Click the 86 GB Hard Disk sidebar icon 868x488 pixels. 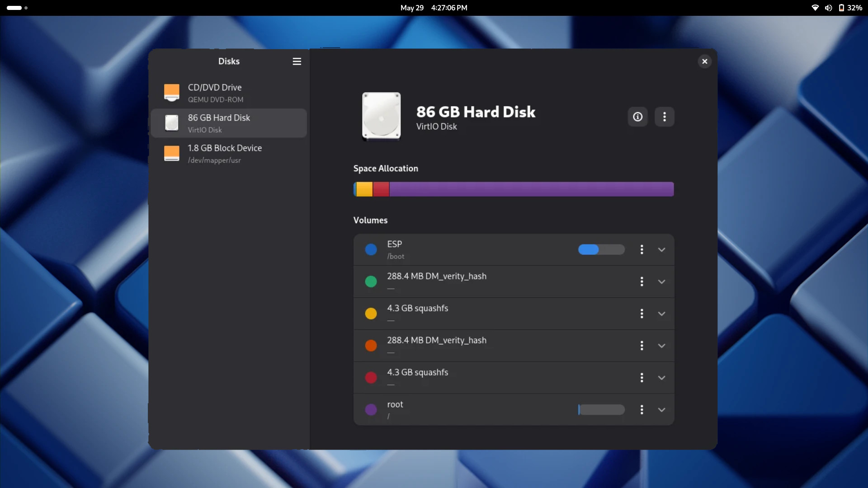point(171,123)
